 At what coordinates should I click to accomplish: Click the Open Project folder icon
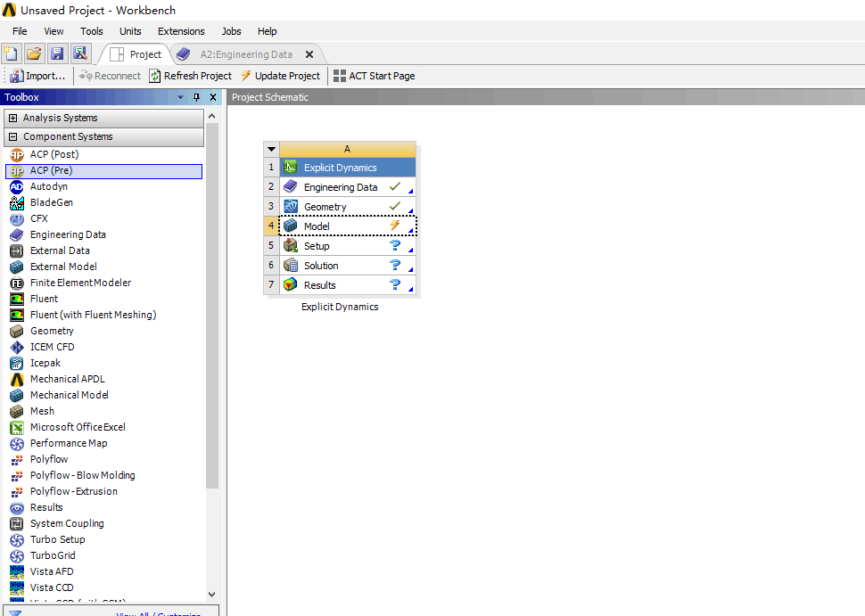point(34,54)
